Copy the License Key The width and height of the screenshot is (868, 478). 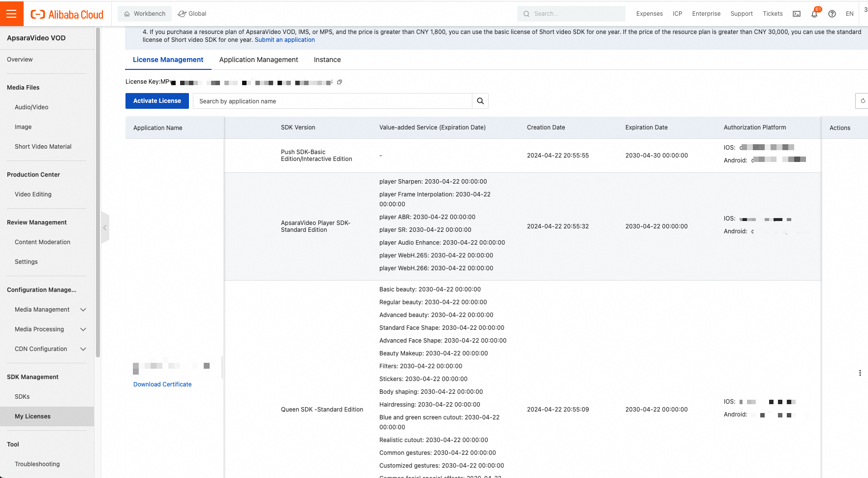[x=340, y=82]
